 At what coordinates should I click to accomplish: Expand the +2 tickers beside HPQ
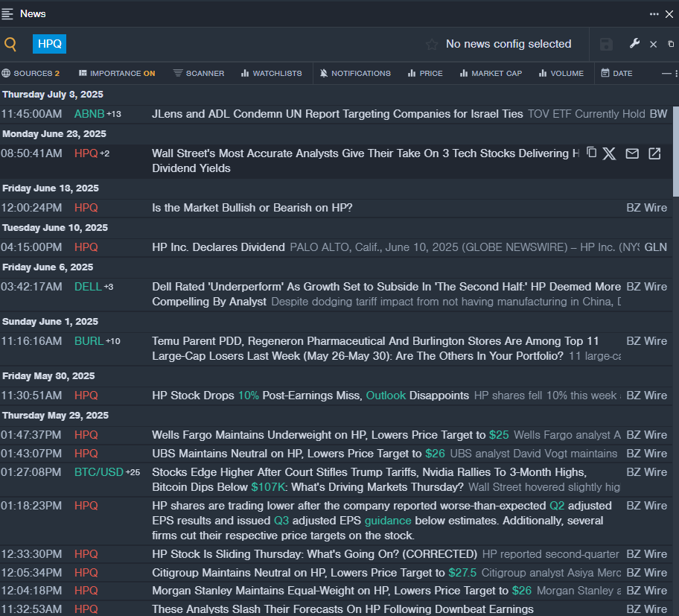(105, 153)
